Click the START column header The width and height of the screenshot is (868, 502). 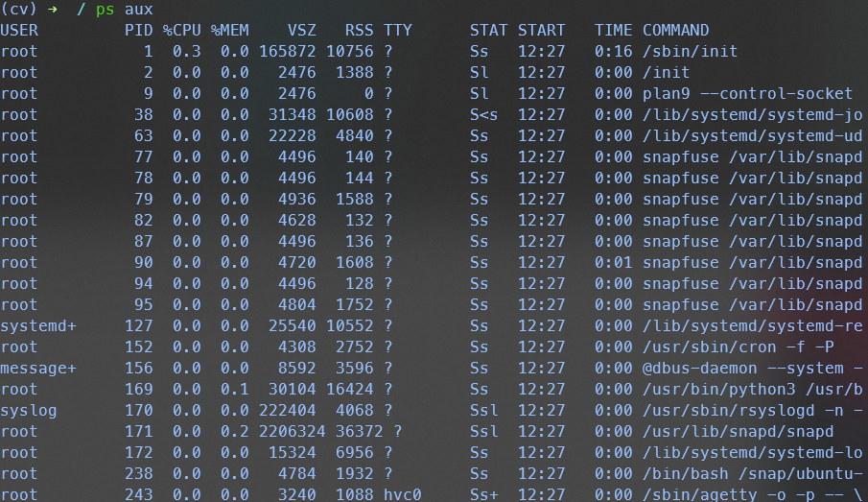coord(541,30)
